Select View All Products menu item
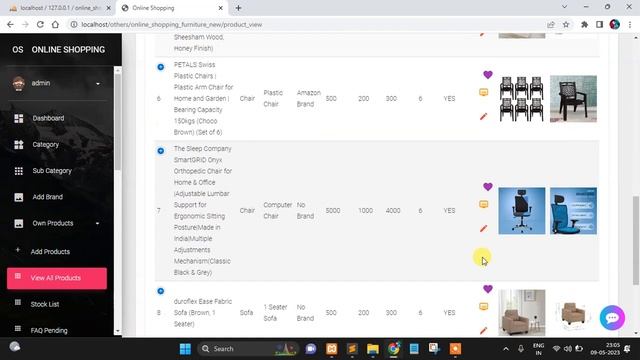Image resolution: width=640 pixels, height=360 pixels. click(57, 278)
